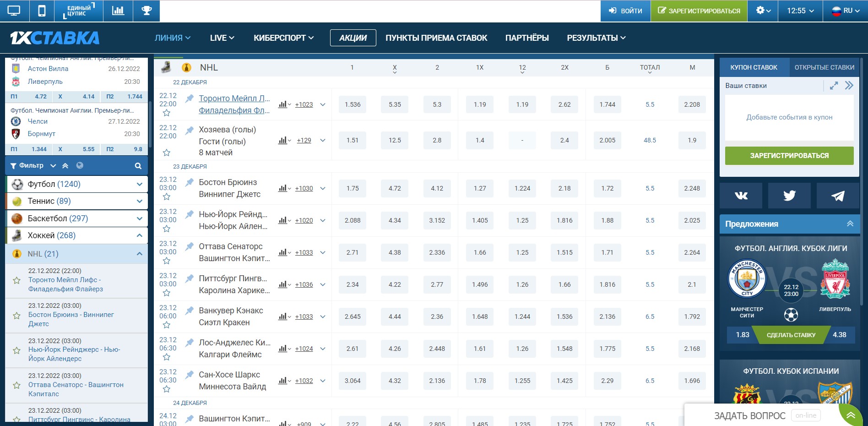Expand markets for Бостон Брюинз match
The image size is (868, 426).
pyautogui.click(x=323, y=188)
